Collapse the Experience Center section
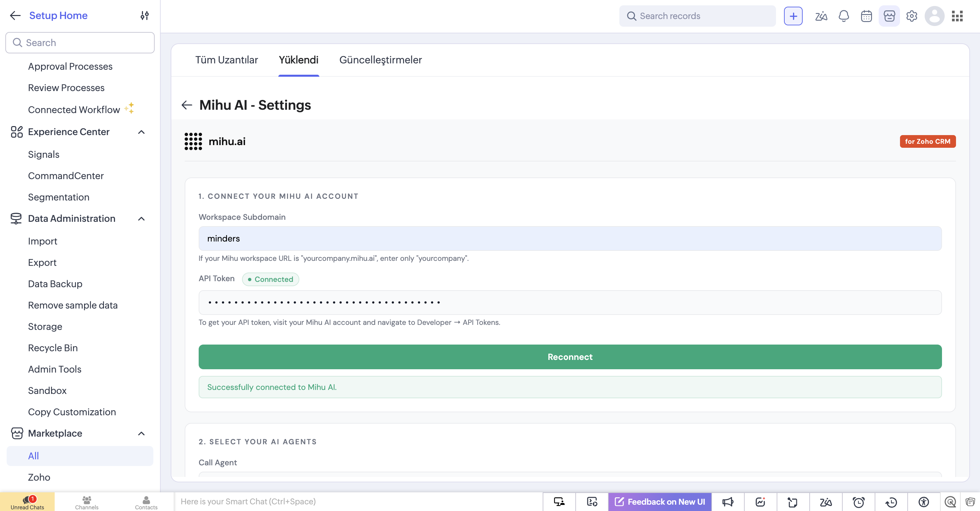This screenshot has height=511, width=980. pyautogui.click(x=141, y=132)
